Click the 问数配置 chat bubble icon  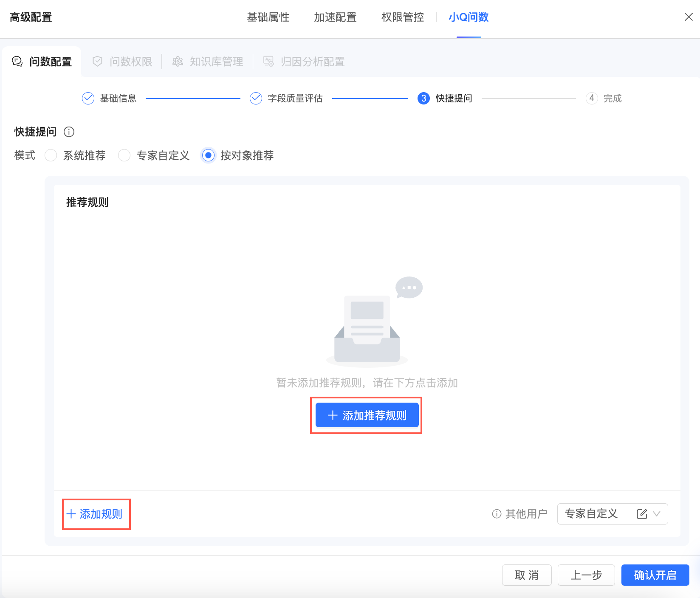17,62
